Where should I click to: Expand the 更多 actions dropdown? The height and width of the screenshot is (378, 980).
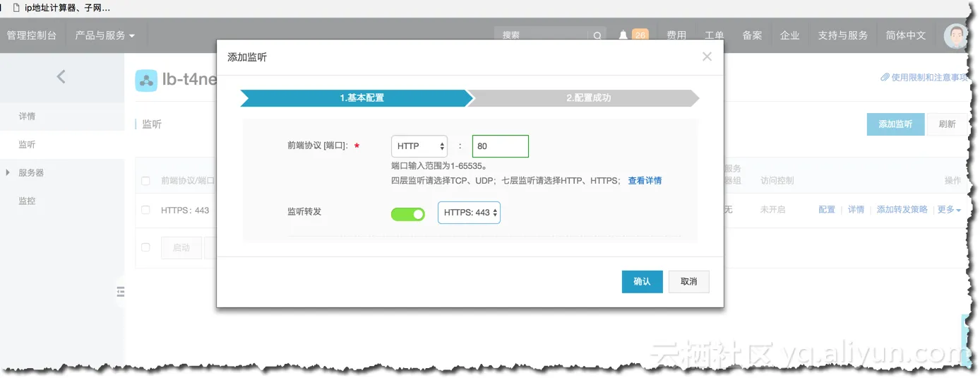pyautogui.click(x=949, y=210)
